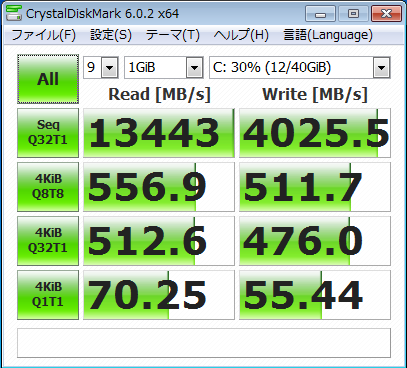Maximize the CrystalDiskMark window
The height and width of the screenshot is (368, 407).
click(353, 14)
